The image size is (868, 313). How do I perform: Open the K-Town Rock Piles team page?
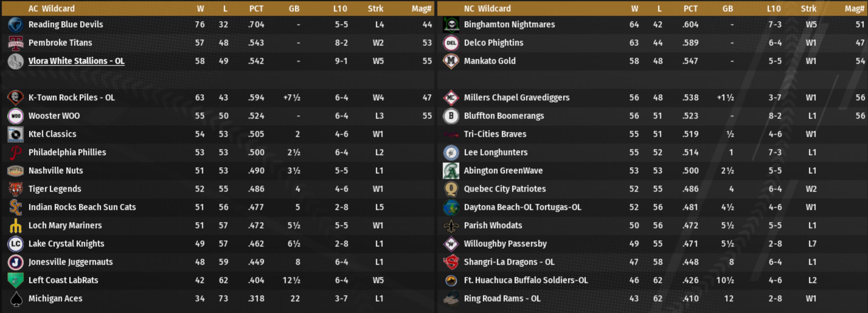point(71,98)
